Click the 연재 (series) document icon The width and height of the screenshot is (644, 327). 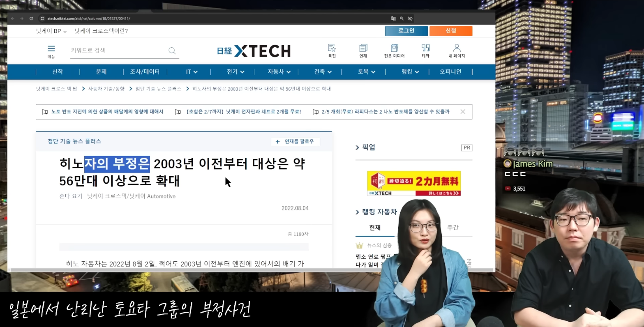coord(362,48)
